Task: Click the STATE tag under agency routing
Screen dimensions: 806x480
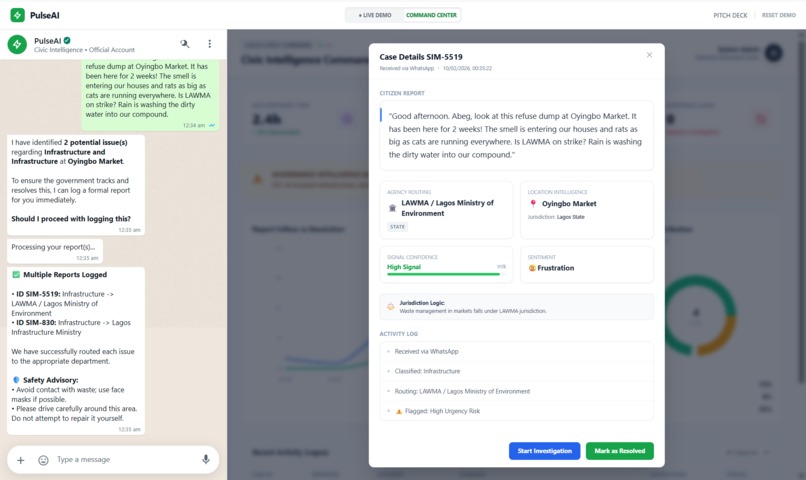Action: point(397,227)
